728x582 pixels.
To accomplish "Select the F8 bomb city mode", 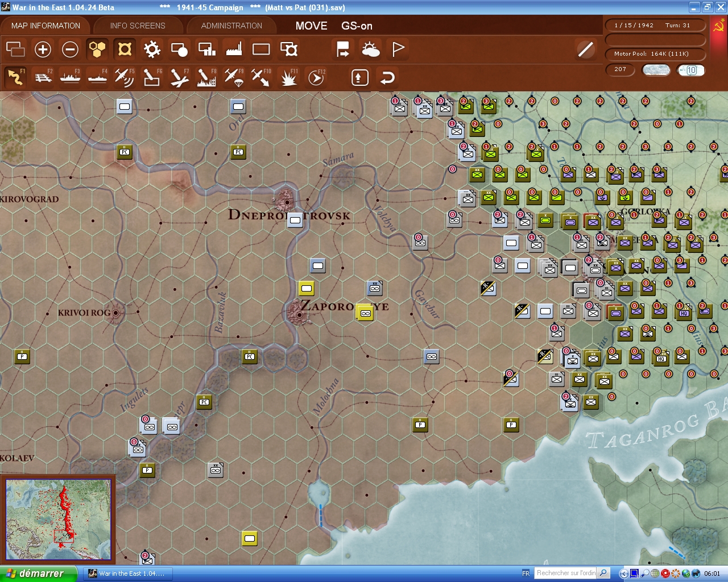I will (x=206, y=77).
